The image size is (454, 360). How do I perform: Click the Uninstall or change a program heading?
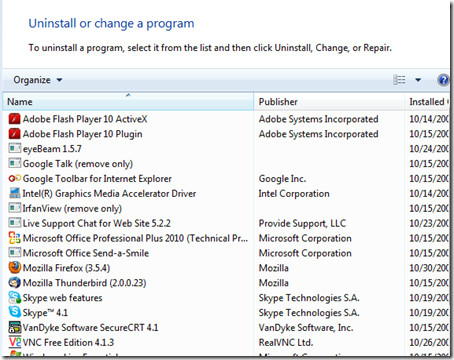coord(111,24)
